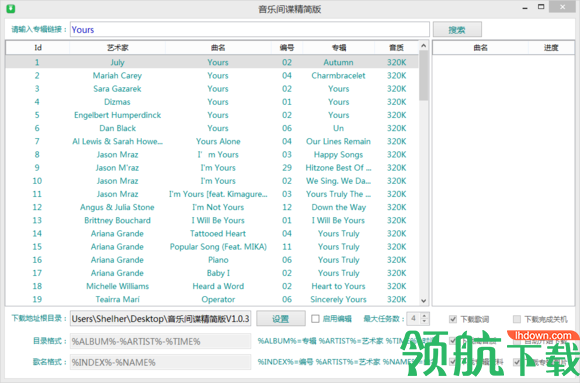Select the Angus & Julia Stone row

click(x=212, y=207)
